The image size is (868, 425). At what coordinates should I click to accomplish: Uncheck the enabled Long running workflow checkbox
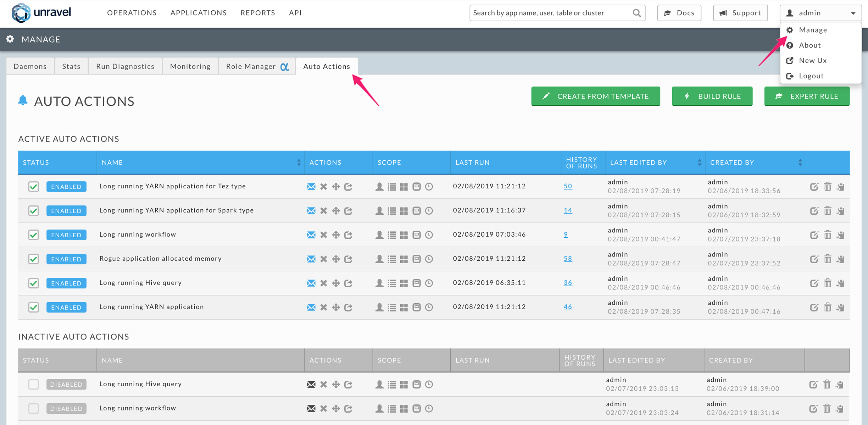(x=33, y=235)
